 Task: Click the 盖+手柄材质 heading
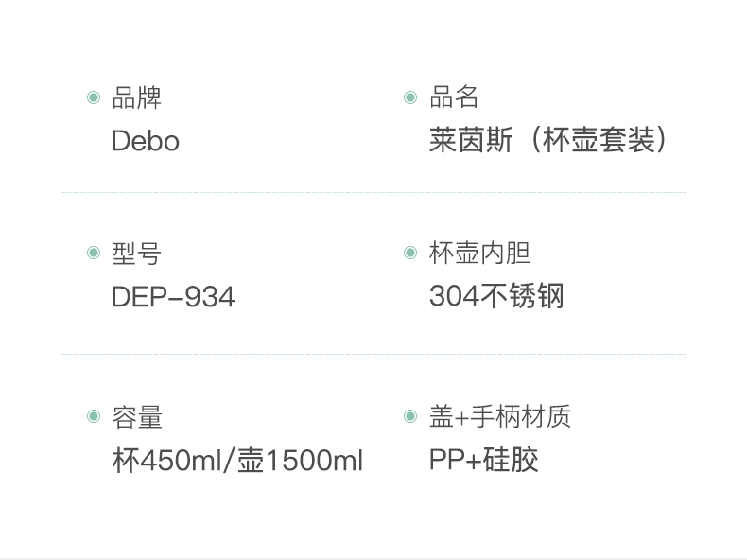click(500, 416)
